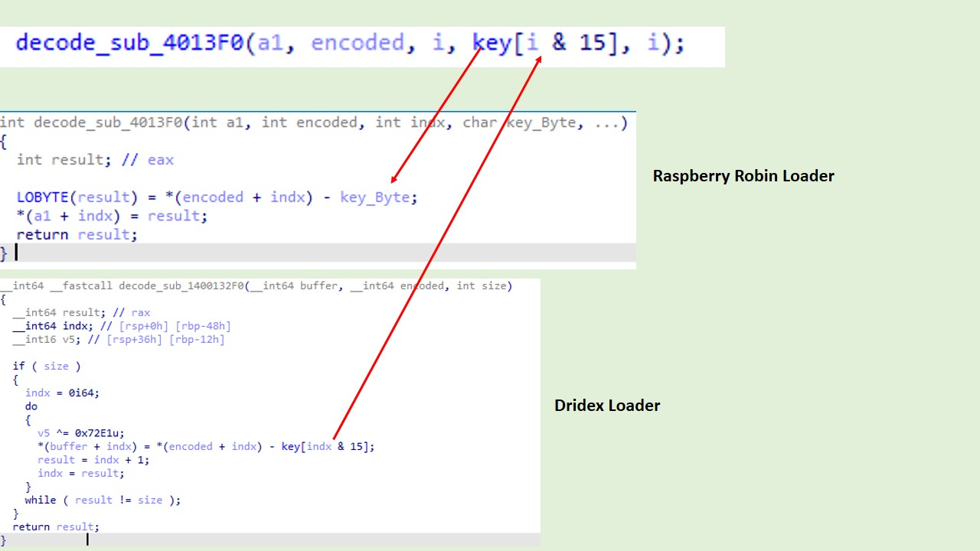Click the 'v5 ^= 0x72E1u;' line
Viewport: 980px width, 551px height.
80,433
